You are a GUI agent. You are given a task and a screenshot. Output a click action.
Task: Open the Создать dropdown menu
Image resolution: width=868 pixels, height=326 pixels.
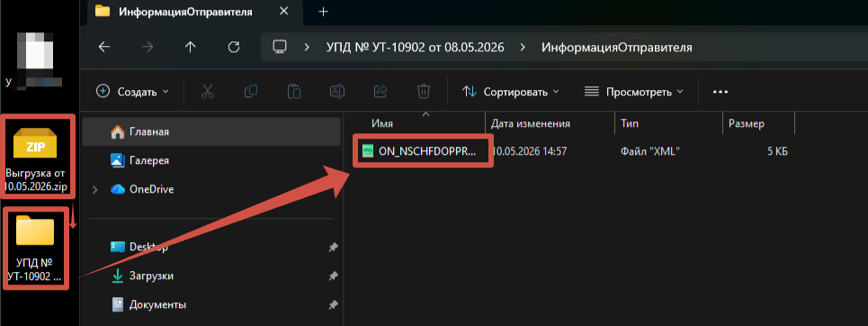coord(132,92)
